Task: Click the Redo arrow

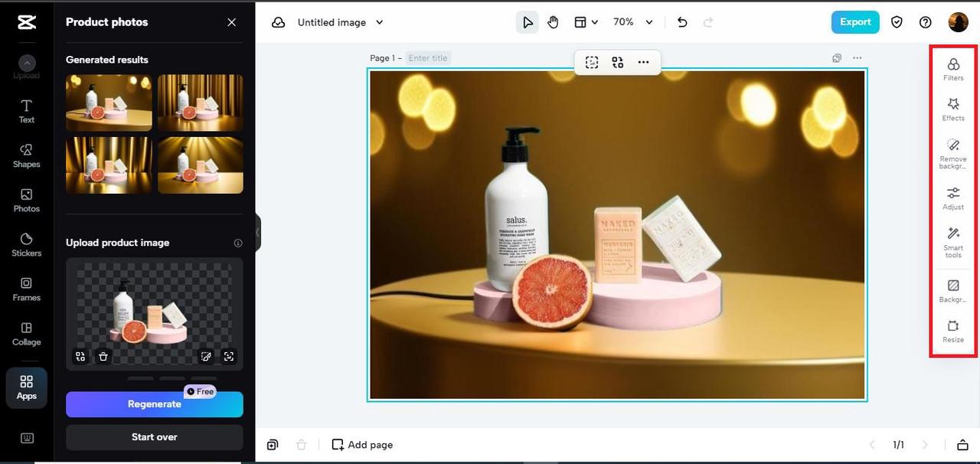Action: tap(708, 22)
